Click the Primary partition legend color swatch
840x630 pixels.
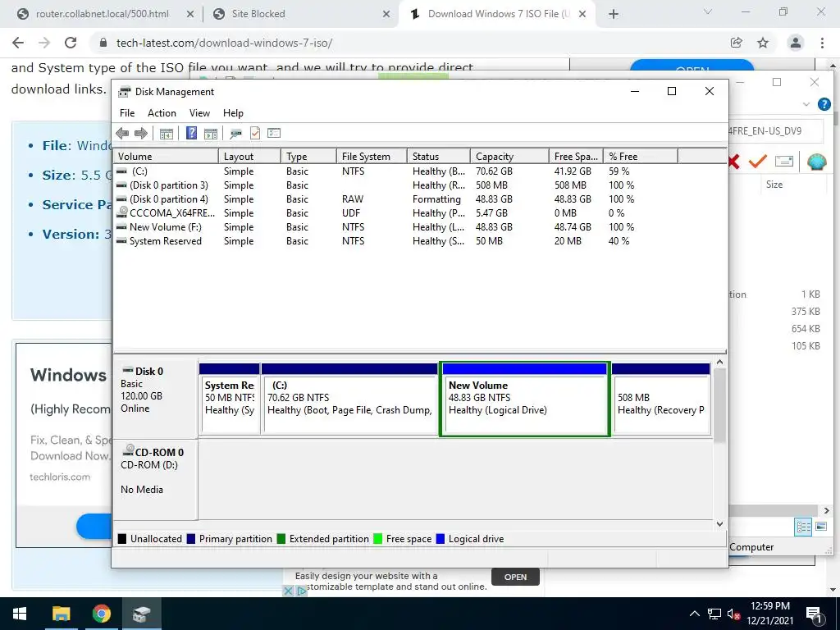[x=190, y=539]
